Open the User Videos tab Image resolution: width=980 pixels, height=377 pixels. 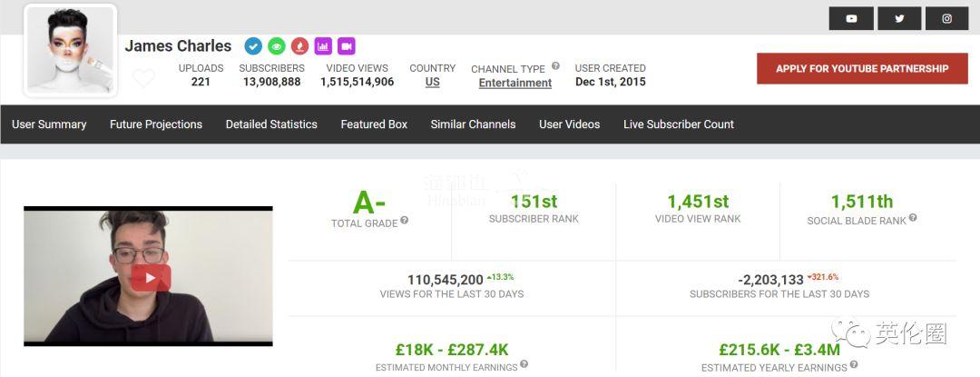[x=569, y=124]
